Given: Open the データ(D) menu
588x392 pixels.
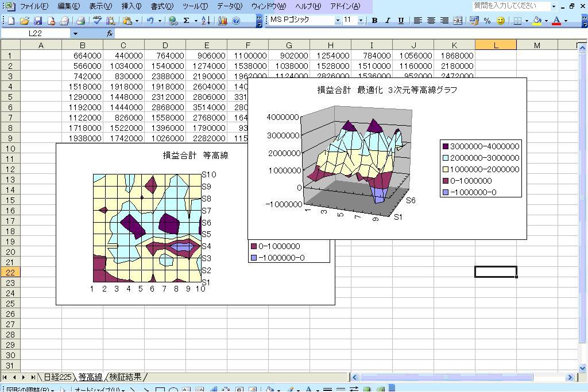Looking at the screenshot, I should coord(229,6).
